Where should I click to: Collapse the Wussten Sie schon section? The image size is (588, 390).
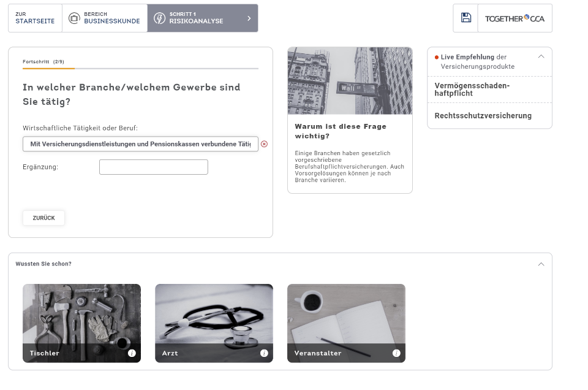click(541, 264)
